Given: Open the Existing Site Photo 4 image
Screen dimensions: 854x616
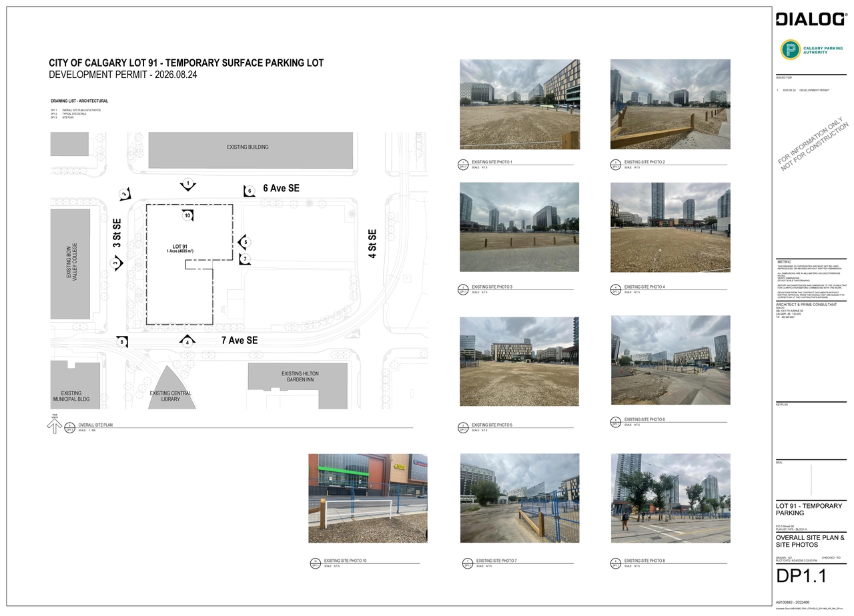Looking at the screenshot, I should tap(671, 227).
